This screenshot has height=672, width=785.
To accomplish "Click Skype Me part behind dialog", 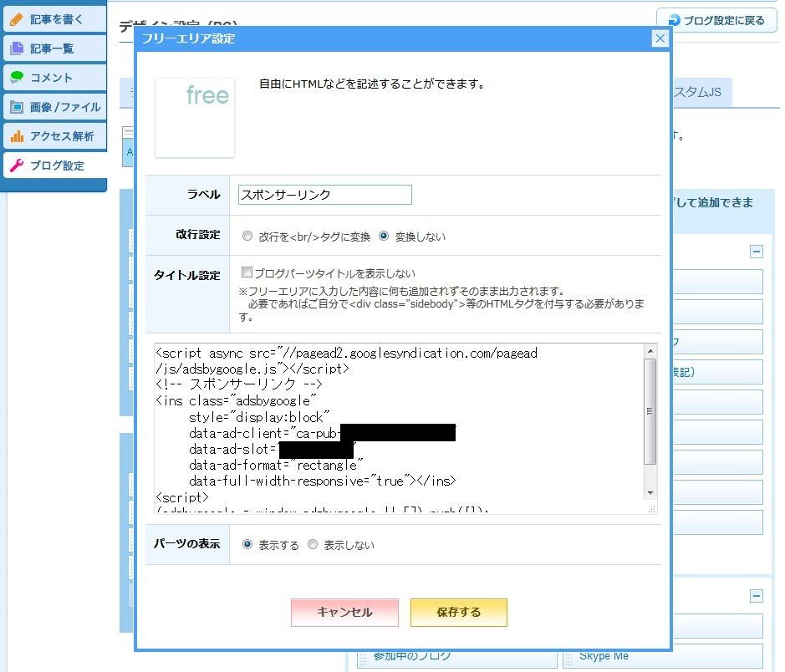I will [x=663, y=656].
